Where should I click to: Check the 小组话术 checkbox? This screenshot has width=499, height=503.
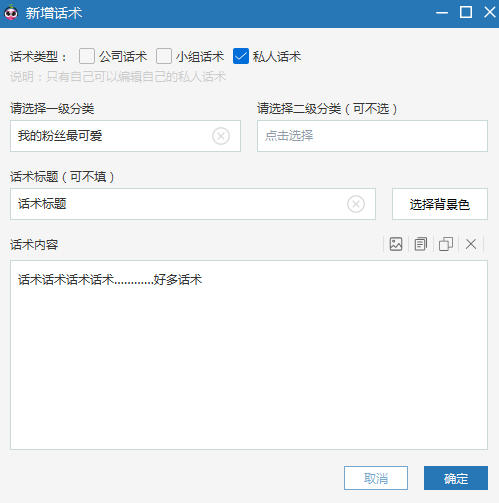point(164,56)
